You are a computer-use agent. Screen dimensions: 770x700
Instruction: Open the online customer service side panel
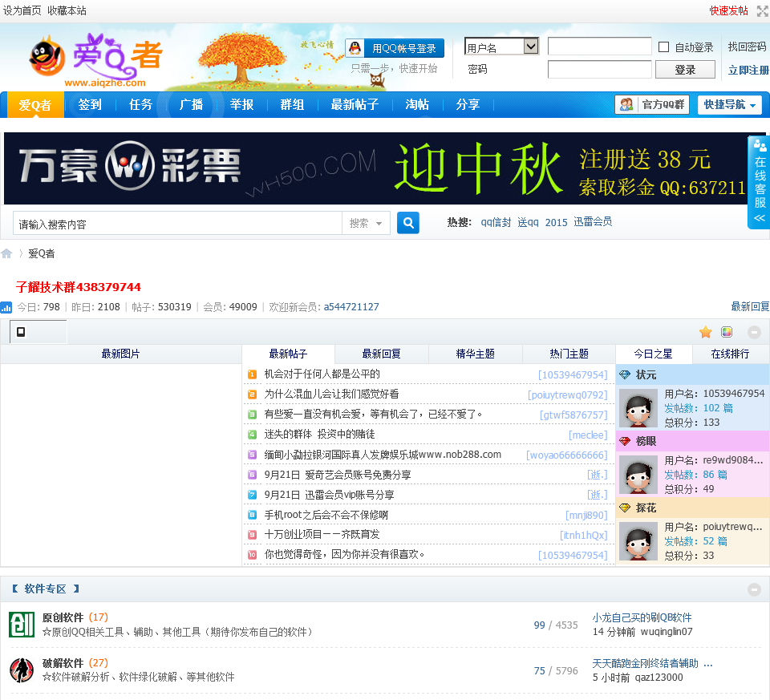coord(760,183)
